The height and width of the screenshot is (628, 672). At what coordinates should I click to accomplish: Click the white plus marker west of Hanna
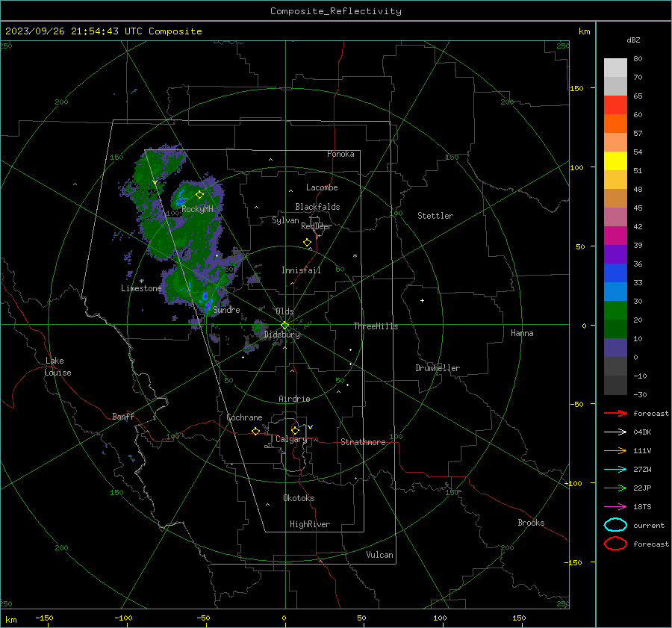[422, 300]
